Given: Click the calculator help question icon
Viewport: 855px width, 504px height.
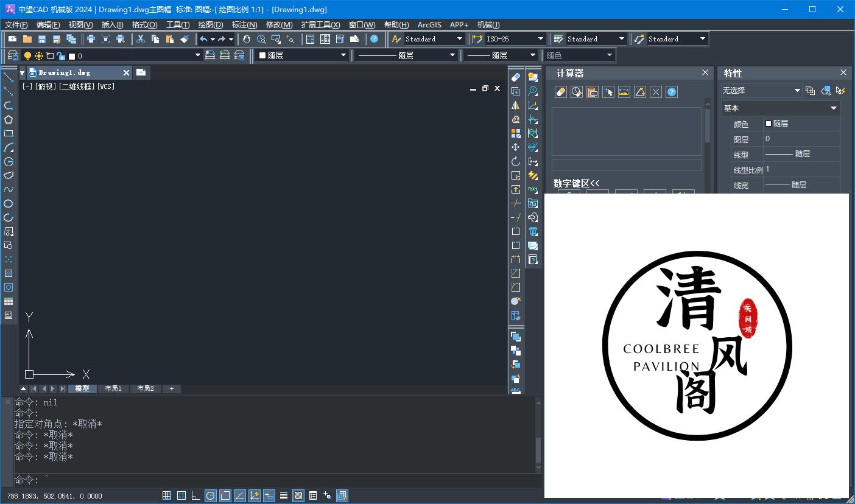Looking at the screenshot, I should point(672,92).
